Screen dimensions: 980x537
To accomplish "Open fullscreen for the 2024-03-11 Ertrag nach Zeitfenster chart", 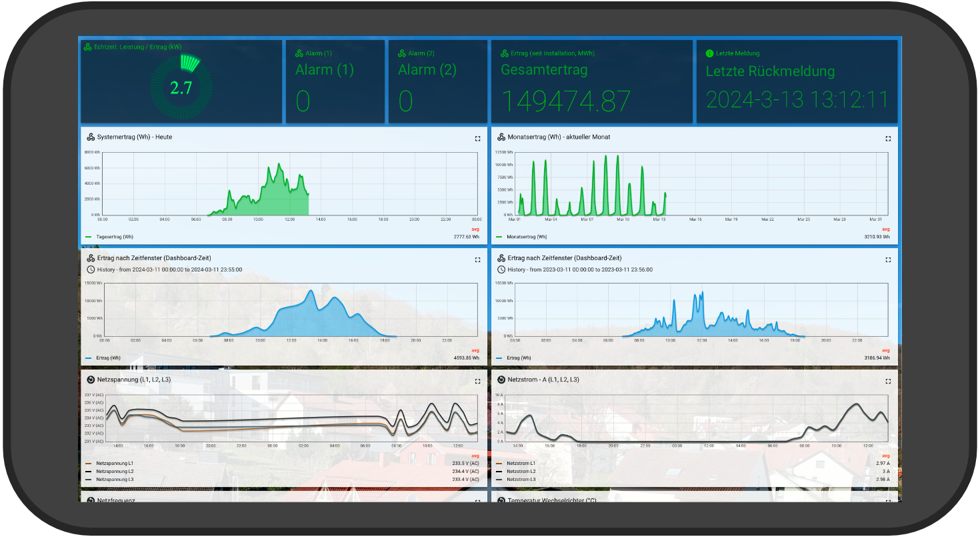I will click(477, 259).
